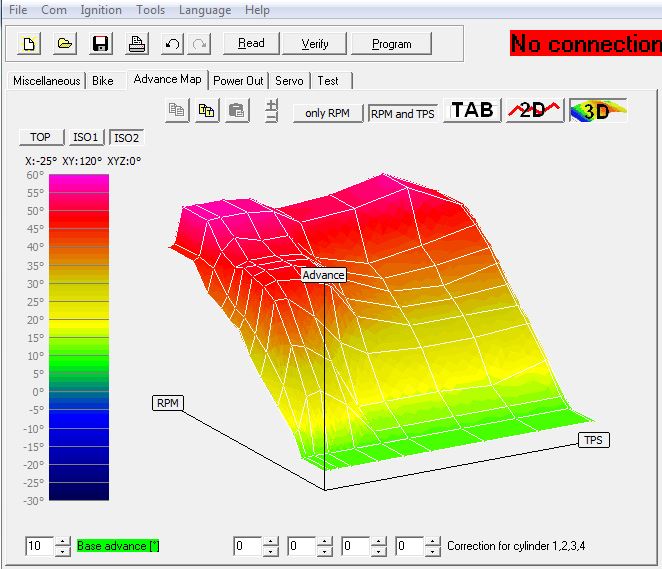
Task: Decrease cylinder 1 correction
Action: pyautogui.click(x=271, y=551)
